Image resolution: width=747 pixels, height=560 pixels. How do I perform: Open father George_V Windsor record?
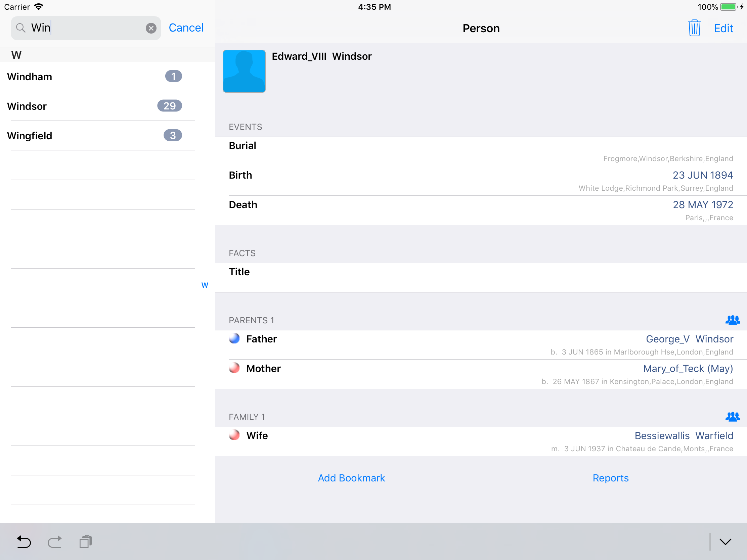tap(689, 339)
